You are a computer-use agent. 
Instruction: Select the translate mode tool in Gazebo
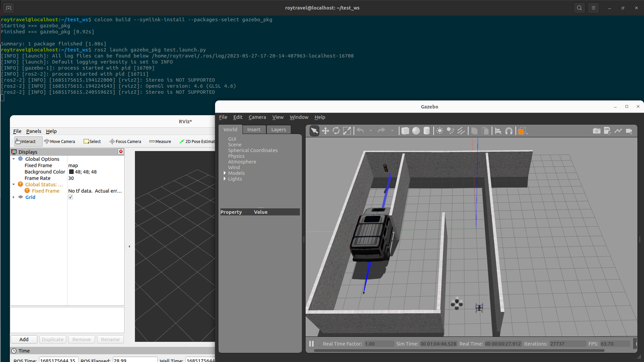(325, 131)
